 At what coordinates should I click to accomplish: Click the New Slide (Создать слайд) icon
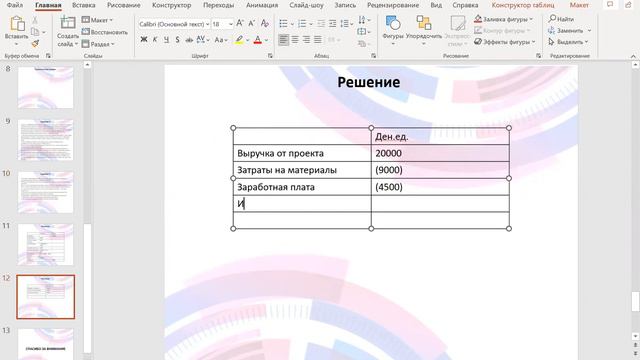tap(68, 23)
